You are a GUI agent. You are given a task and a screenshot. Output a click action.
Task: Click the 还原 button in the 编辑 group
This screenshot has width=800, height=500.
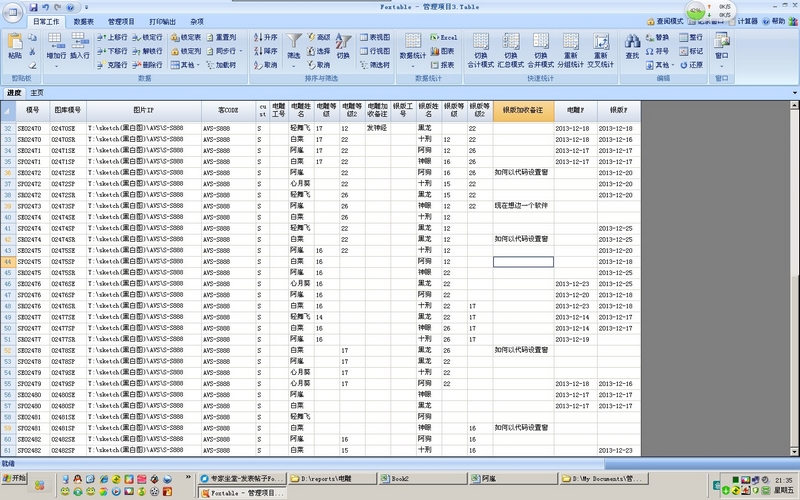pos(692,64)
